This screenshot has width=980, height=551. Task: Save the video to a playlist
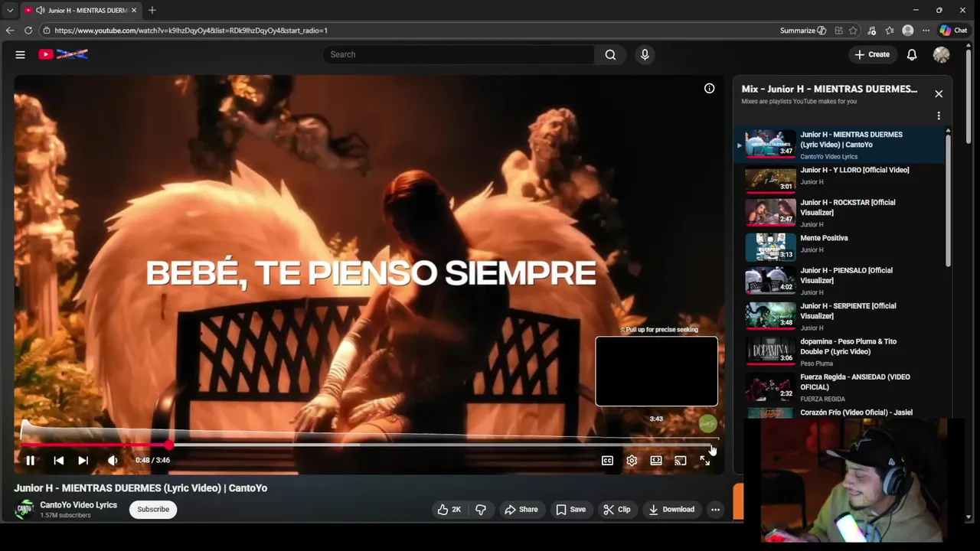click(x=571, y=510)
